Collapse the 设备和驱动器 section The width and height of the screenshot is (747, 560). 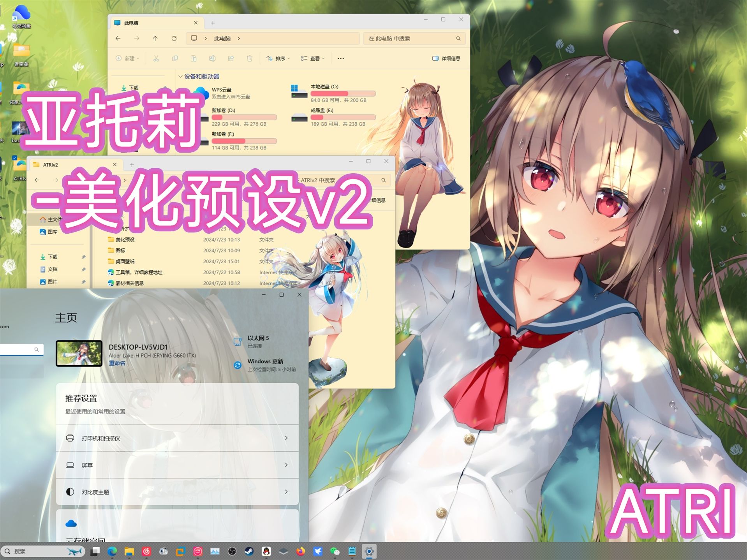click(181, 76)
